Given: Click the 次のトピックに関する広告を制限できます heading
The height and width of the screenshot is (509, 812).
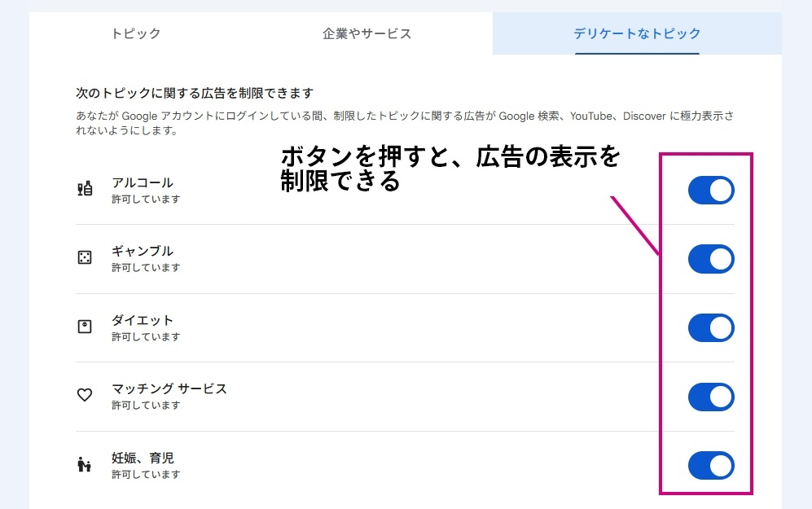Looking at the screenshot, I should coord(194,93).
